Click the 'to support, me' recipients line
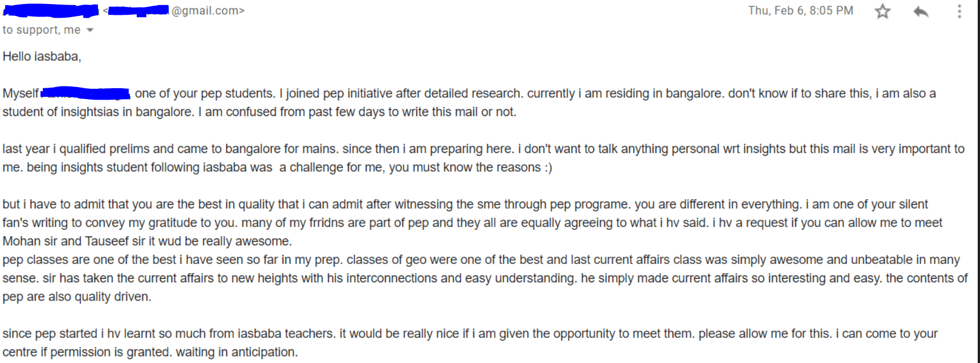Viewport: 980px width, 363px height. pyautogui.click(x=42, y=30)
